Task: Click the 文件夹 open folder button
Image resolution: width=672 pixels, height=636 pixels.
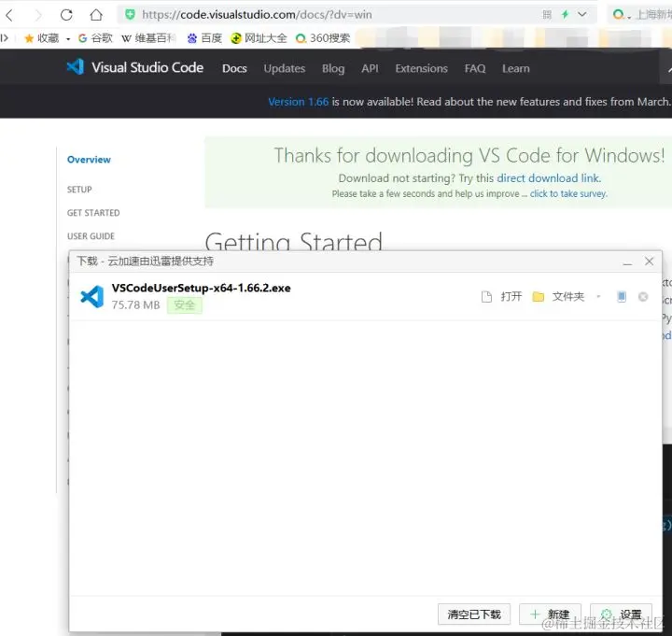Action: [x=558, y=296]
